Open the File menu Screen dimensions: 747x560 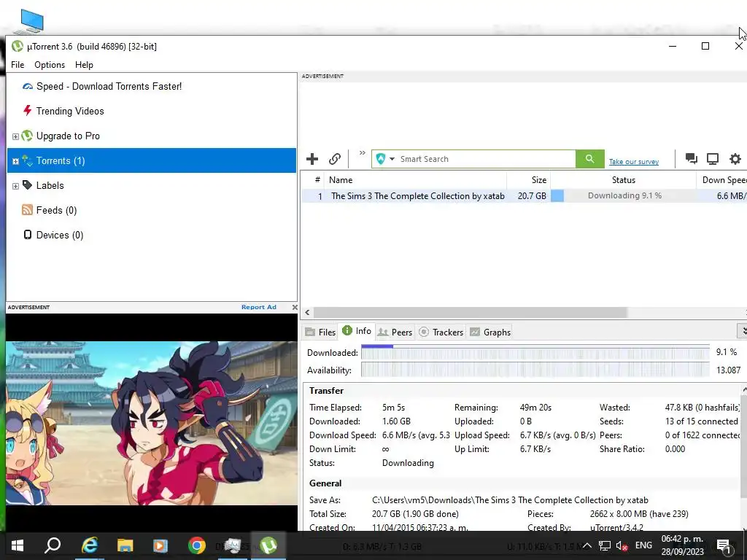point(18,65)
